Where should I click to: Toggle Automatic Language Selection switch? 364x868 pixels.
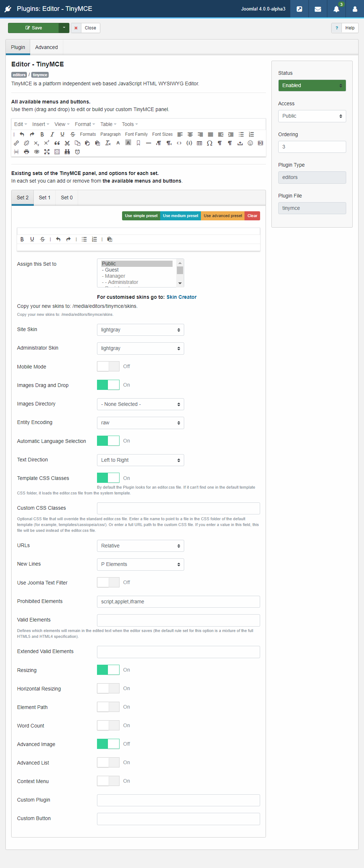click(x=108, y=441)
